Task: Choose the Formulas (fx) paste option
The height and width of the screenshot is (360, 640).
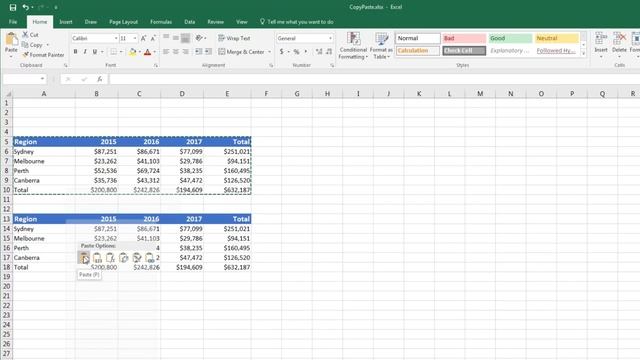Action: tap(110, 258)
